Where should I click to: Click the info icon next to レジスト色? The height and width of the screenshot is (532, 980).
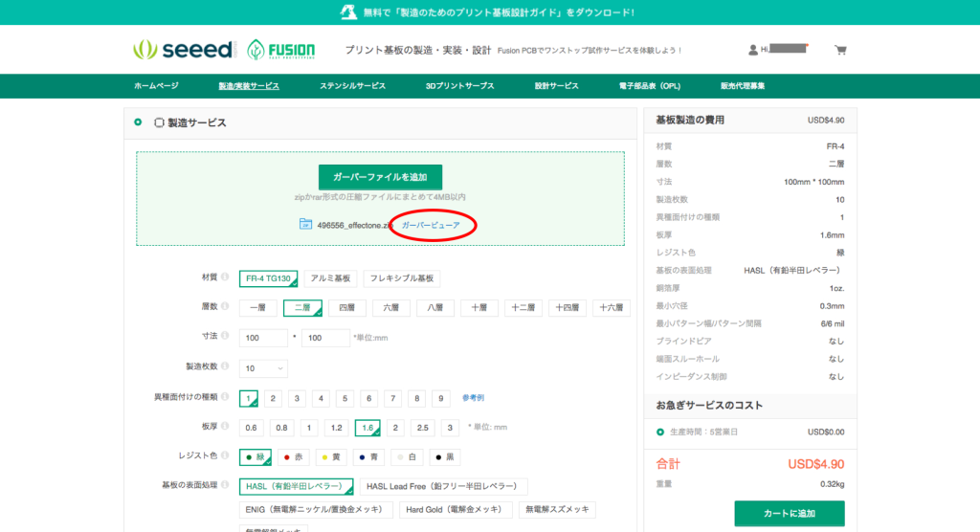click(225, 456)
